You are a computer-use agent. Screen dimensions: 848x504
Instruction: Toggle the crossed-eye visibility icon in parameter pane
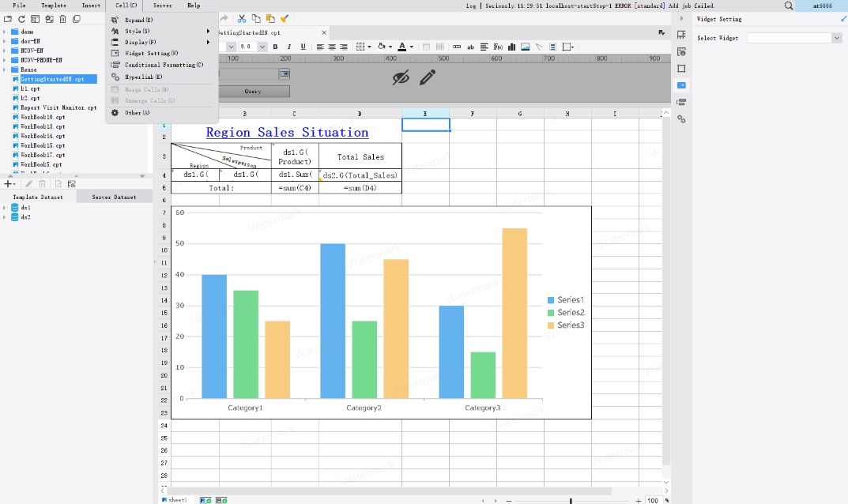pos(401,78)
